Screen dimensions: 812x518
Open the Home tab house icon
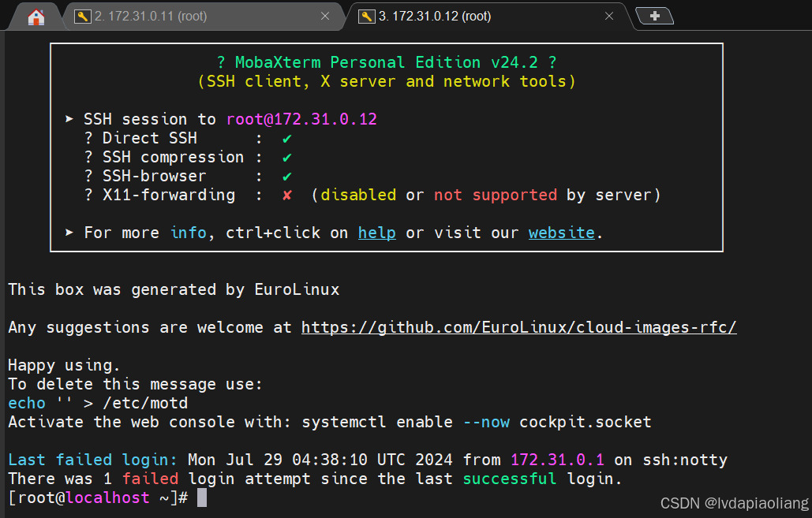point(36,17)
